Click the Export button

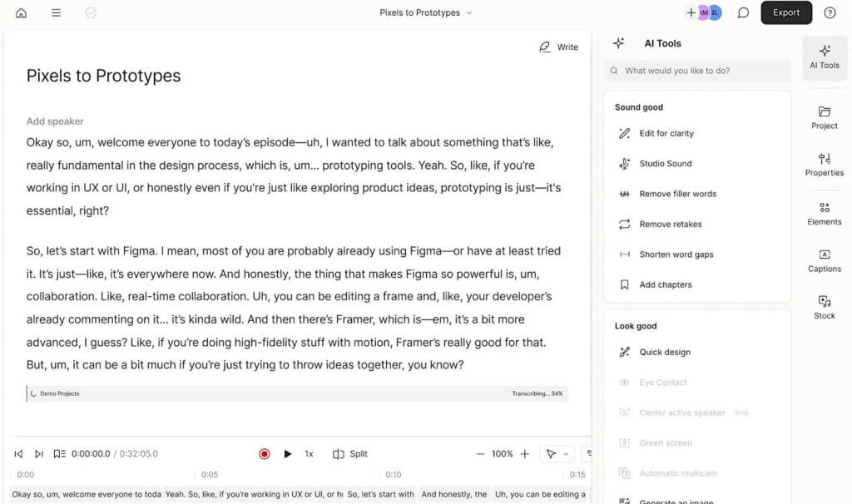pos(785,12)
